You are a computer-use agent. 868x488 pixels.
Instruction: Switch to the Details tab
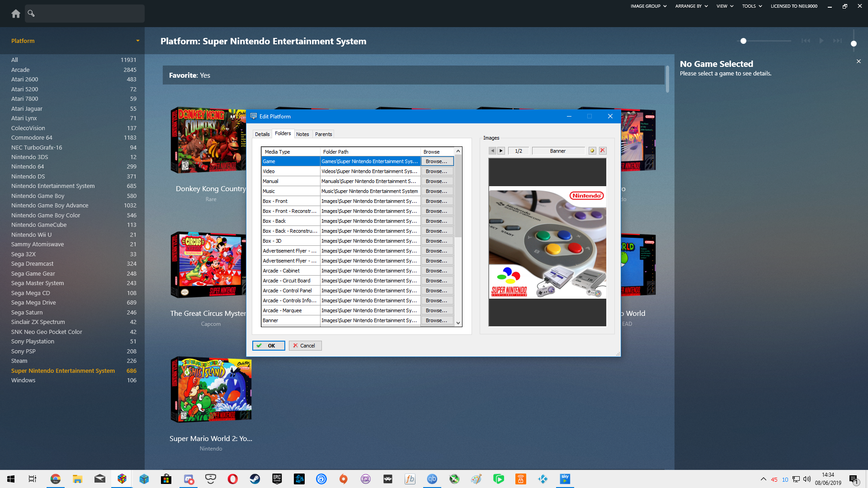click(x=262, y=134)
